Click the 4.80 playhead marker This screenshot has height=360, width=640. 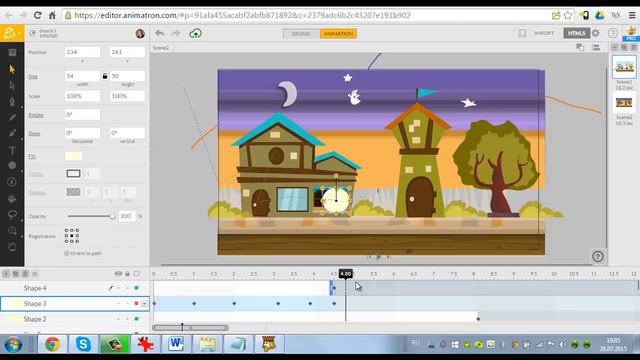click(x=345, y=273)
